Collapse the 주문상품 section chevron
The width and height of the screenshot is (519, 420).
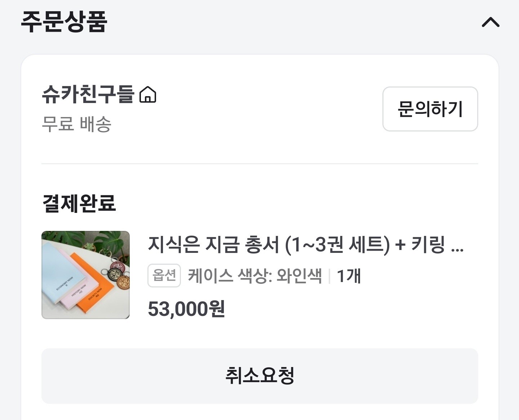coord(491,23)
